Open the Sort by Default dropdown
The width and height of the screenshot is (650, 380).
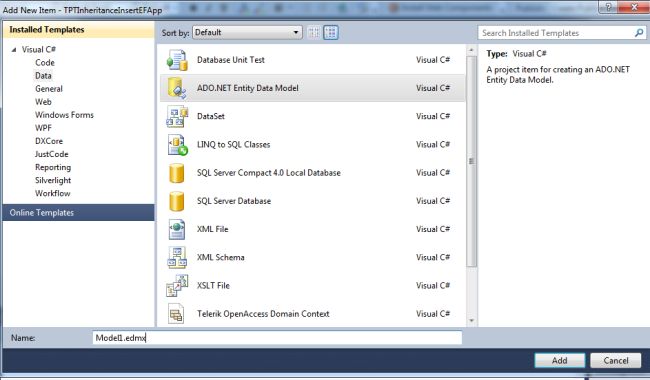coord(247,32)
